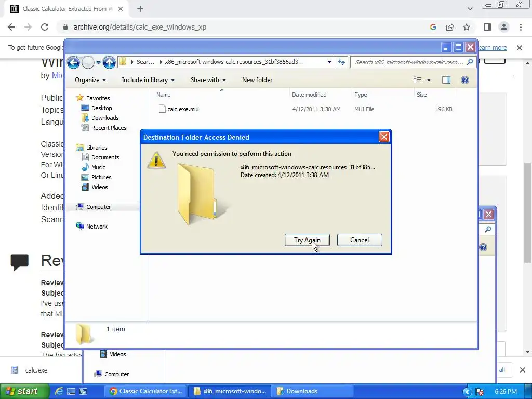The height and width of the screenshot is (399, 532).
Task: Expand the Explorer address bar history dropdown
Action: pos(329,62)
